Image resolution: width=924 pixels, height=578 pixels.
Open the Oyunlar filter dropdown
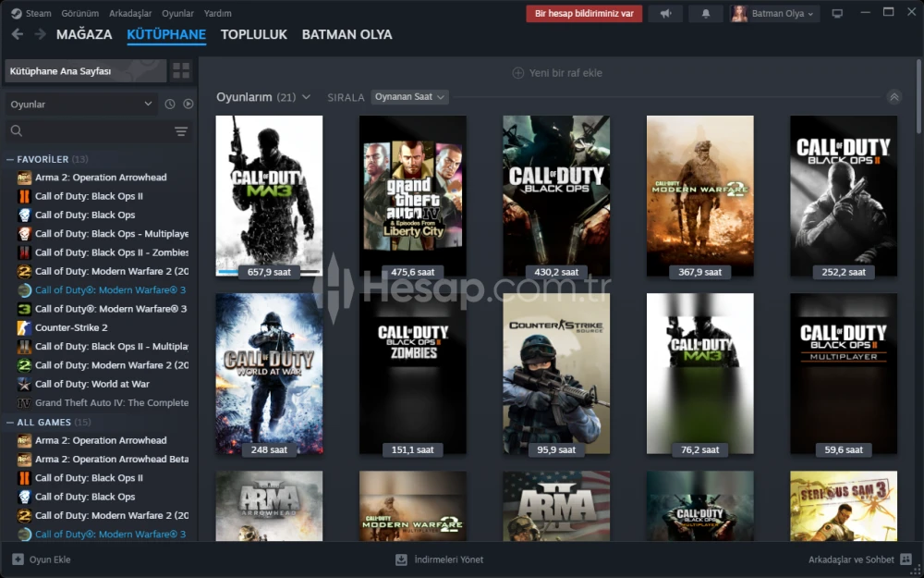pos(80,104)
